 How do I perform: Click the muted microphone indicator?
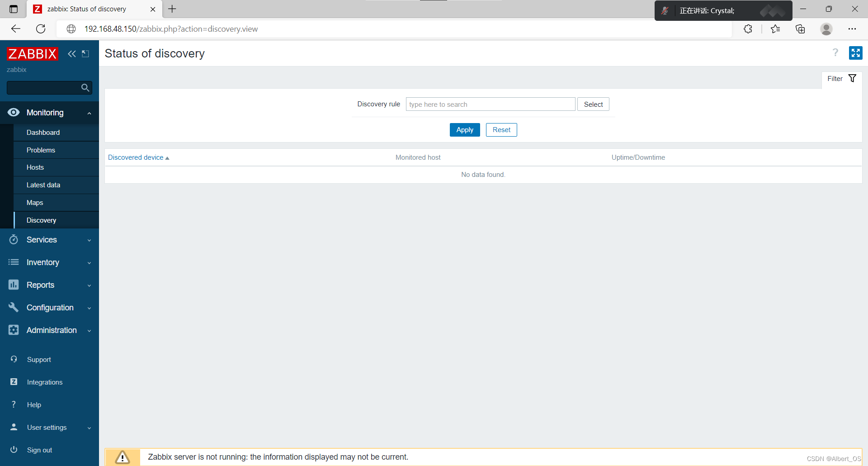coord(665,11)
